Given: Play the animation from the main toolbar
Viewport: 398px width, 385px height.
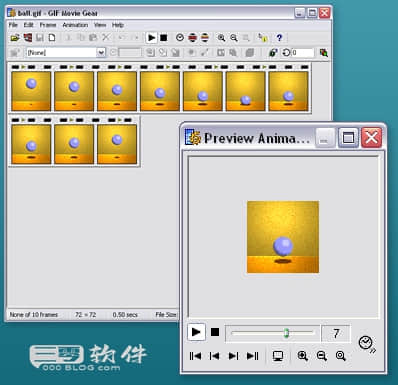Looking at the screenshot, I should [x=151, y=38].
